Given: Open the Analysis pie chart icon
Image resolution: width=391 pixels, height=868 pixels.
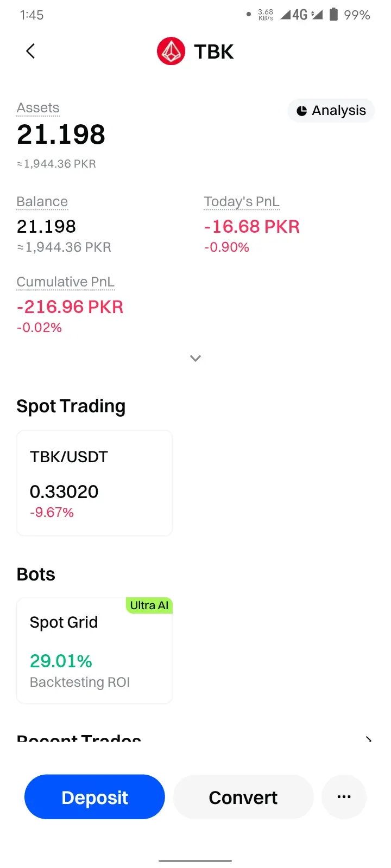Looking at the screenshot, I should (301, 111).
